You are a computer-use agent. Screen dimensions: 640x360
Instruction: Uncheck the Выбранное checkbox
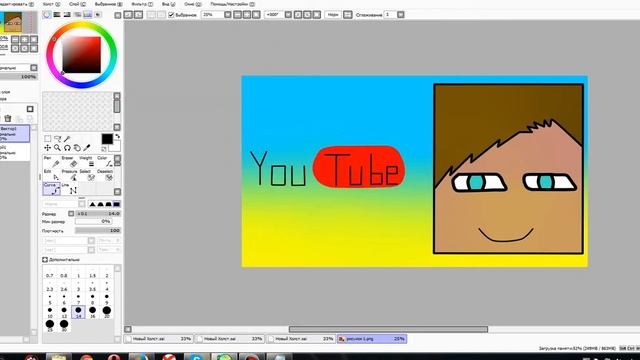click(171, 15)
